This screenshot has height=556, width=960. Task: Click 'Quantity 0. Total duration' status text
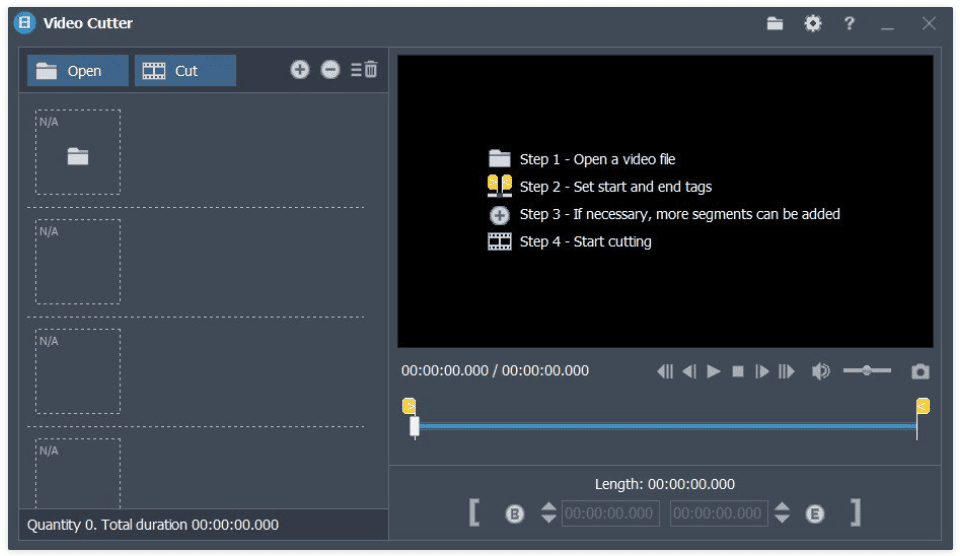[x=152, y=525]
